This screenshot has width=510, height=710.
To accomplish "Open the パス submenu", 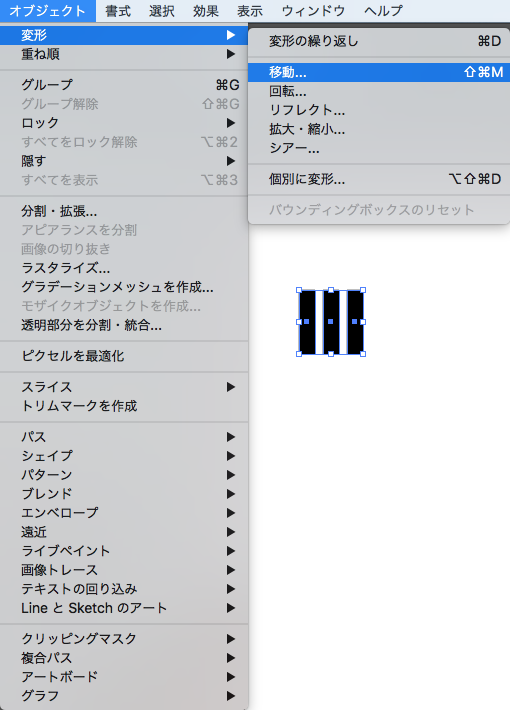I will click(124, 437).
